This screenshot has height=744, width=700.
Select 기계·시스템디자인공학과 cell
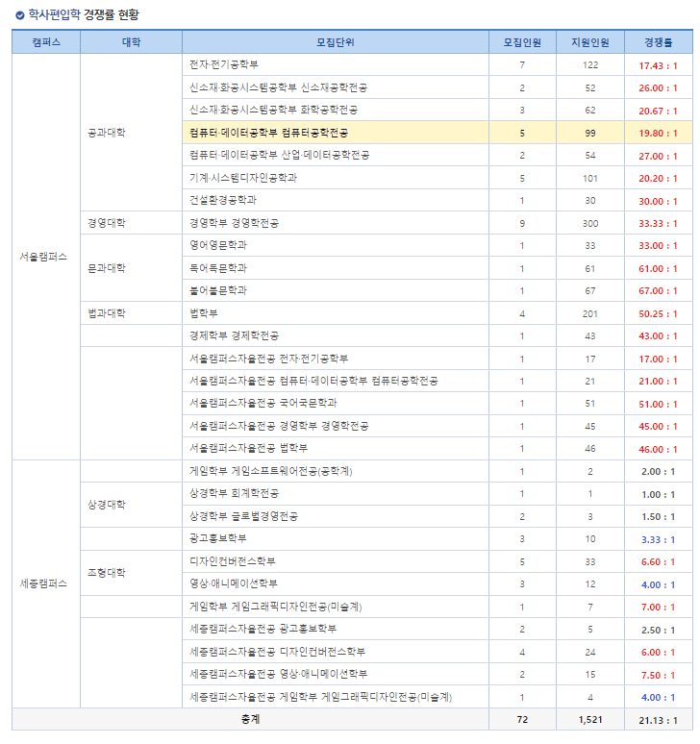tap(336, 178)
